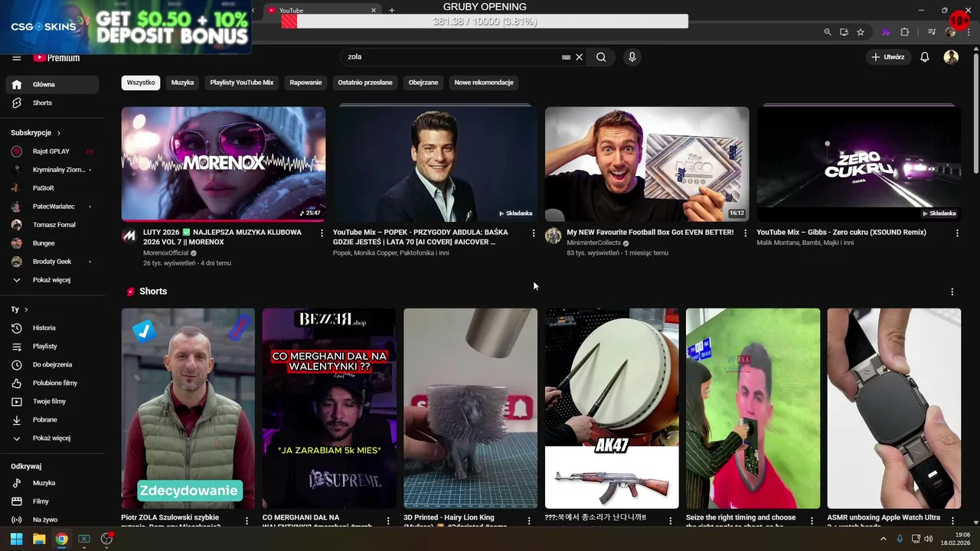Open the MORENOX club music video thumbnail
The height and width of the screenshot is (551, 980).
pyautogui.click(x=224, y=164)
